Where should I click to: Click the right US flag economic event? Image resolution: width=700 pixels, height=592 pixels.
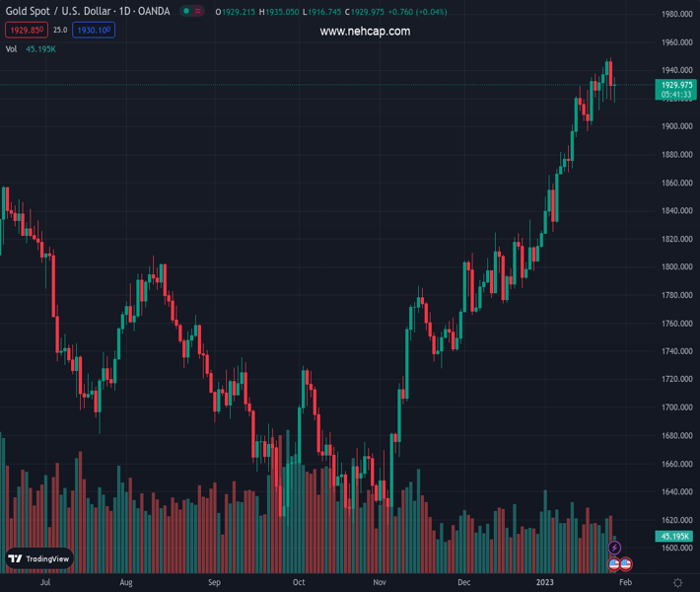625,564
